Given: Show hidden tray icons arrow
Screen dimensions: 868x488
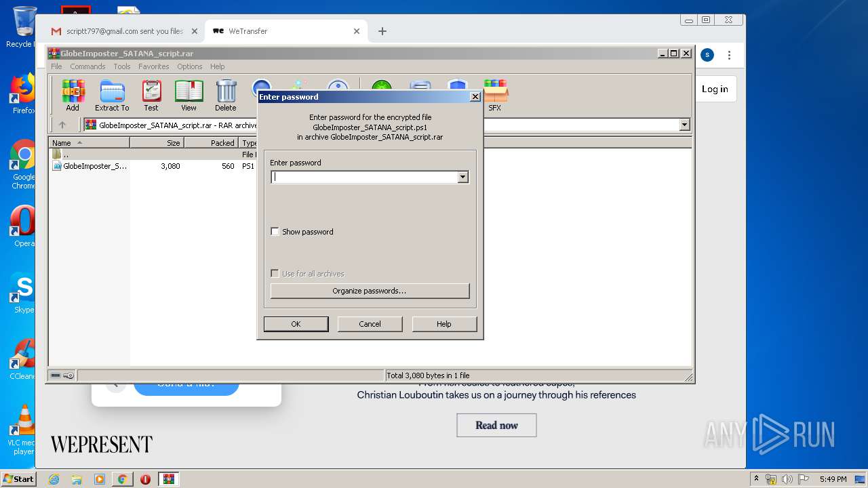Looking at the screenshot, I should [x=756, y=479].
